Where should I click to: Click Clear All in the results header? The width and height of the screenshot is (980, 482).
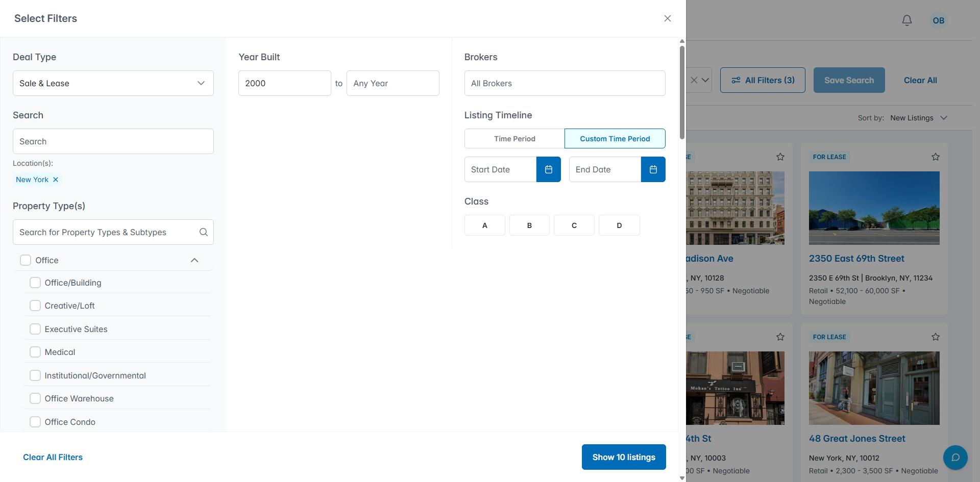(920, 80)
